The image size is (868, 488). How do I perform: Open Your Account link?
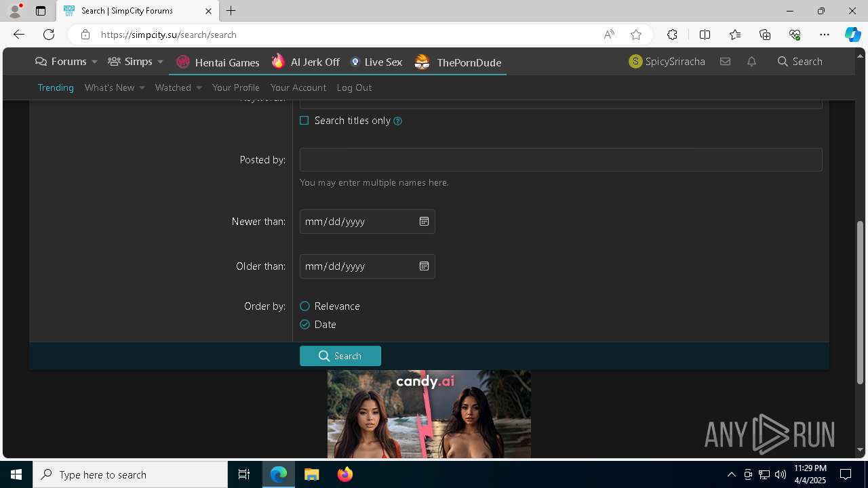[298, 87]
